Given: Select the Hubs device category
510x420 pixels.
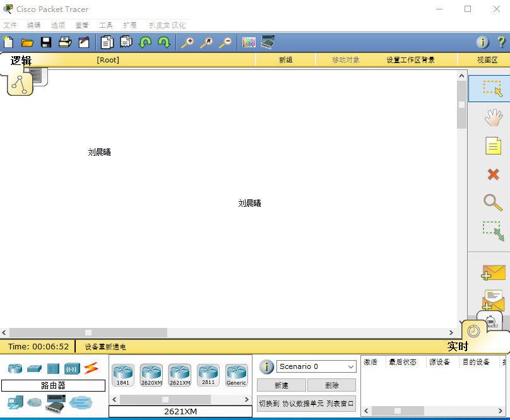Looking at the screenshot, I should 53,369.
